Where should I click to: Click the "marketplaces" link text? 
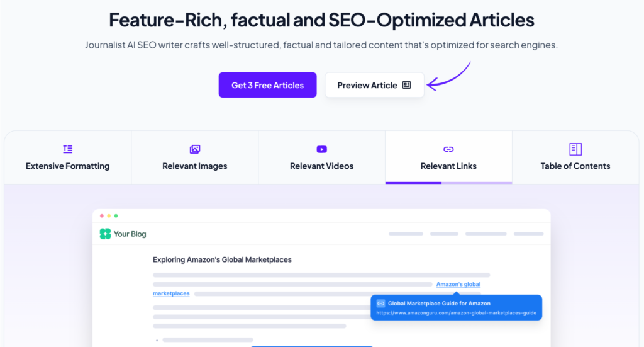click(171, 293)
